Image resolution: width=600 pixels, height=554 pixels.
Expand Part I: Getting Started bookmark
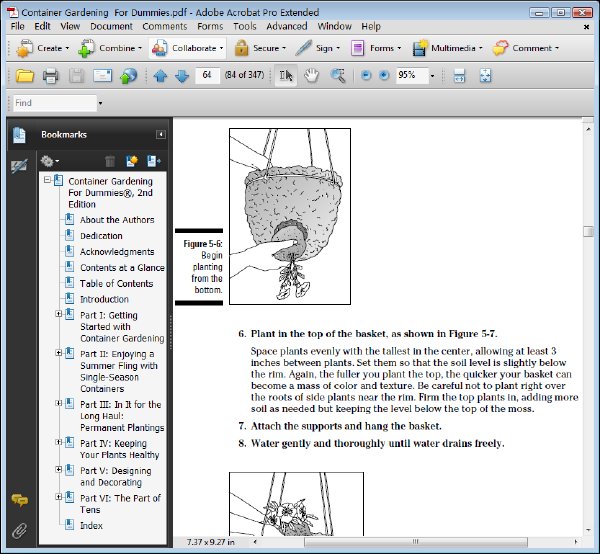(x=59, y=314)
